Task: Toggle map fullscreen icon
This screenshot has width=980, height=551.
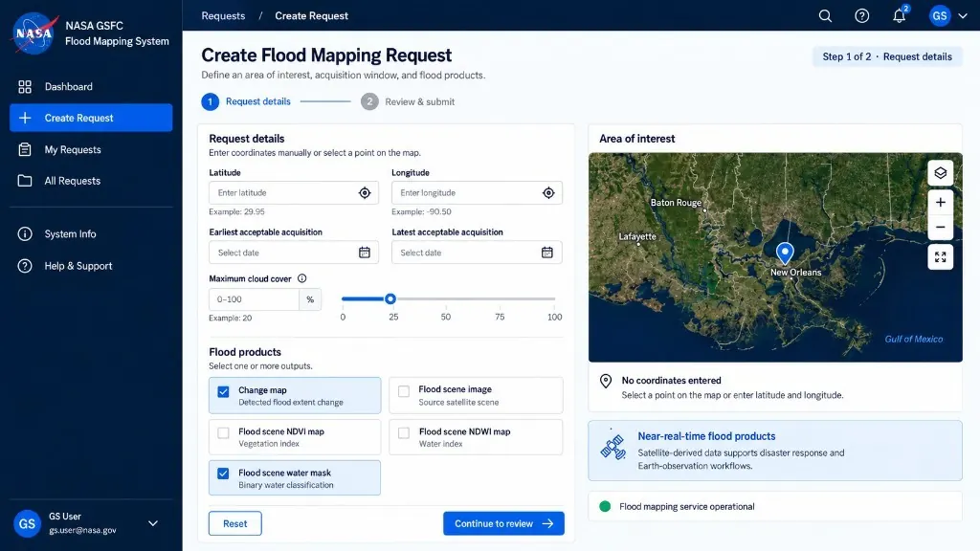Action: [940, 256]
